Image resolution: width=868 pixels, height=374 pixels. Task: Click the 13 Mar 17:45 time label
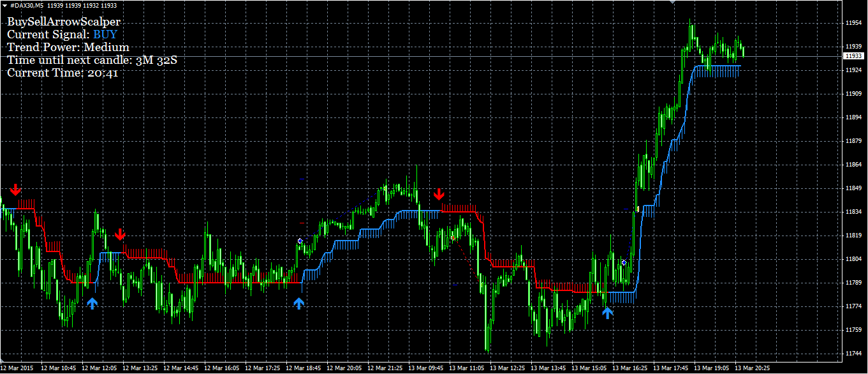670,368
